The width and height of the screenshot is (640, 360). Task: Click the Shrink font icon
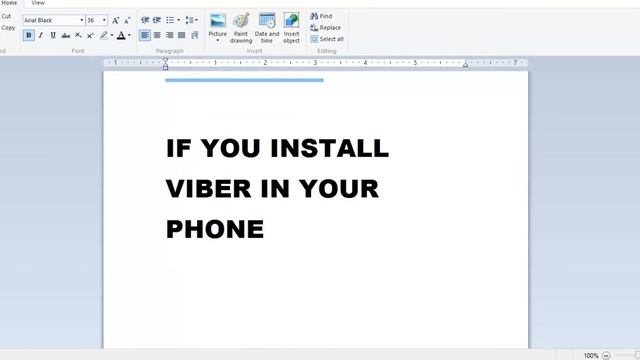(127, 20)
